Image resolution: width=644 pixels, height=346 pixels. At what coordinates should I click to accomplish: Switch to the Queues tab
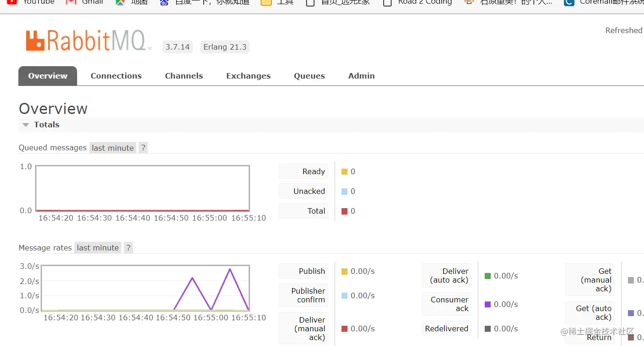[x=309, y=76]
